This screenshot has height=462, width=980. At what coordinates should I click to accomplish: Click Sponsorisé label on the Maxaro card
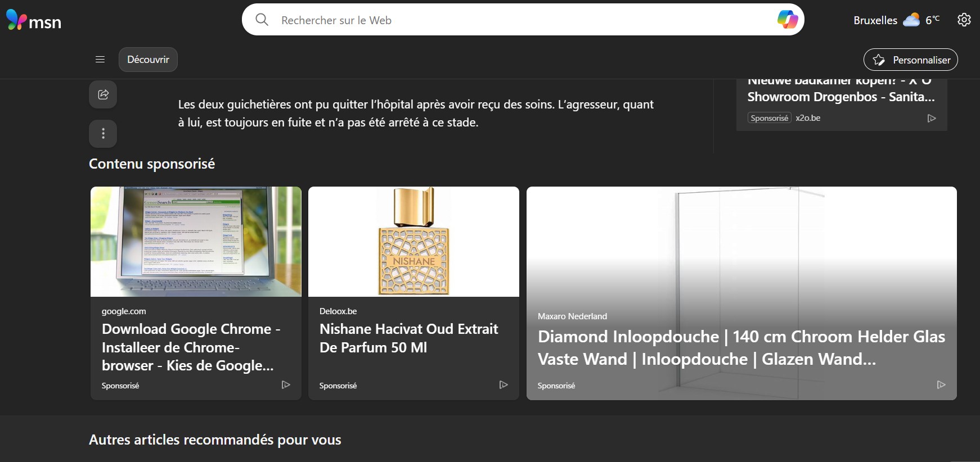pyautogui.click(x=556, y=386)
